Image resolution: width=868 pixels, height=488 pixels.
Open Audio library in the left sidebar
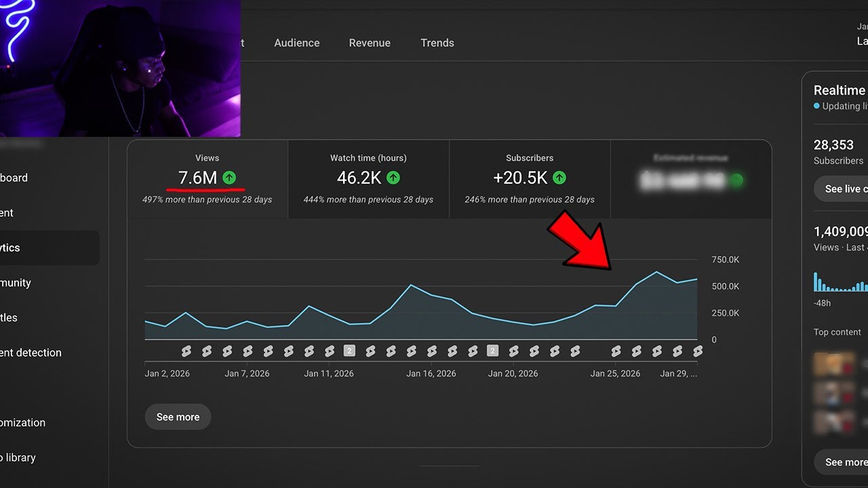18,457
